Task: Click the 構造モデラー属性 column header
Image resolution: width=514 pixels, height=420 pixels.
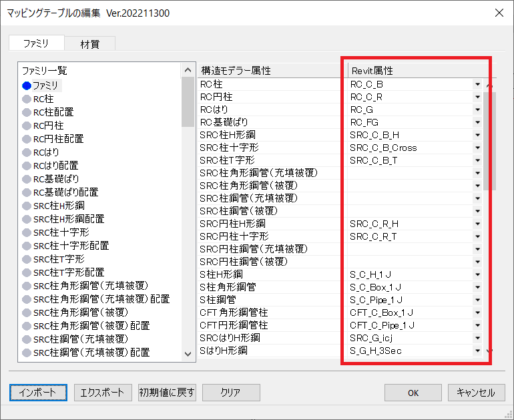Action: pos(272,71)
